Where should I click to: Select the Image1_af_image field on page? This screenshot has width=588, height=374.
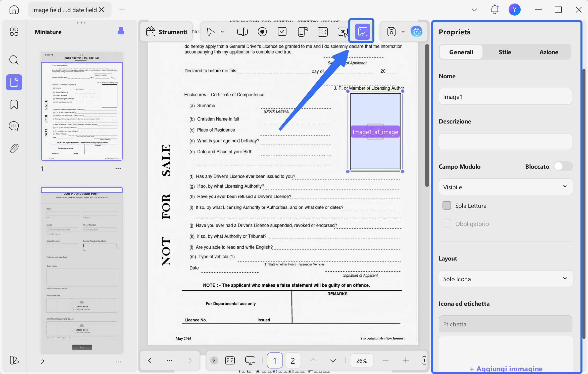click(375, 132)
